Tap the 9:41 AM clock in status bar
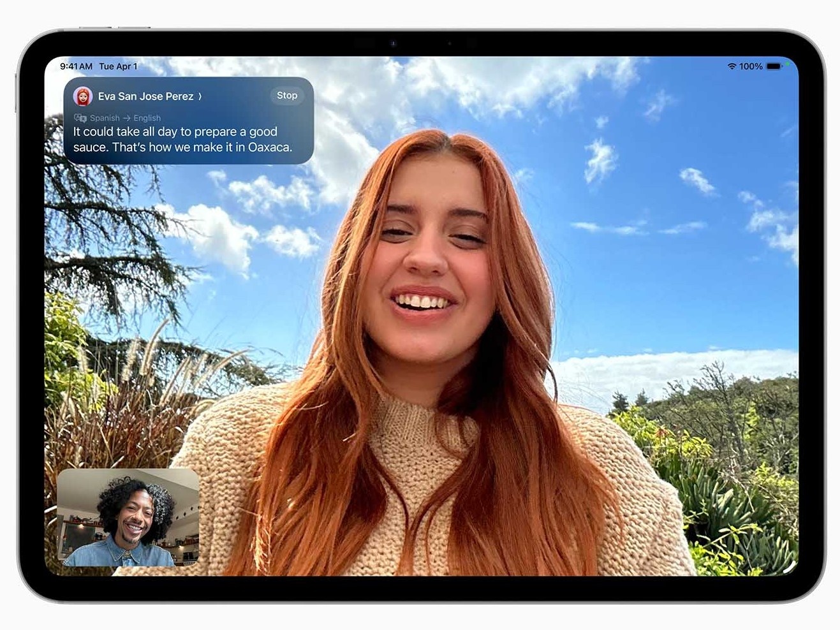This screenshot has height=630, width=840. pos(76,66)
